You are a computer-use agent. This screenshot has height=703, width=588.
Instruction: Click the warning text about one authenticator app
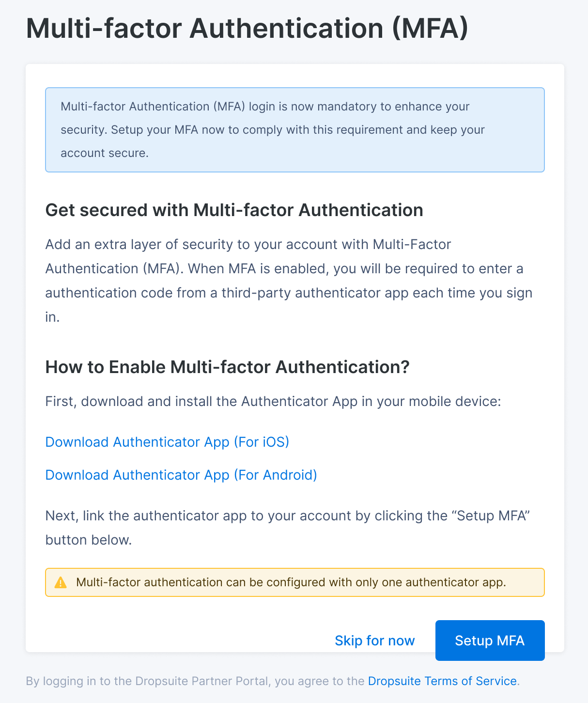coord(291,582)
